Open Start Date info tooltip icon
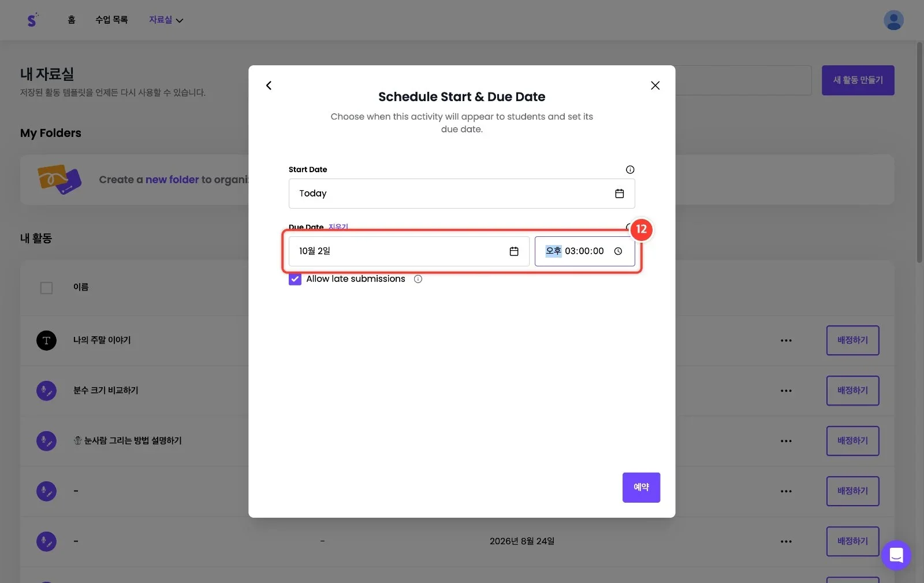Image resolution: width=924 pixels, height=583 pixels. coord(630,169)
